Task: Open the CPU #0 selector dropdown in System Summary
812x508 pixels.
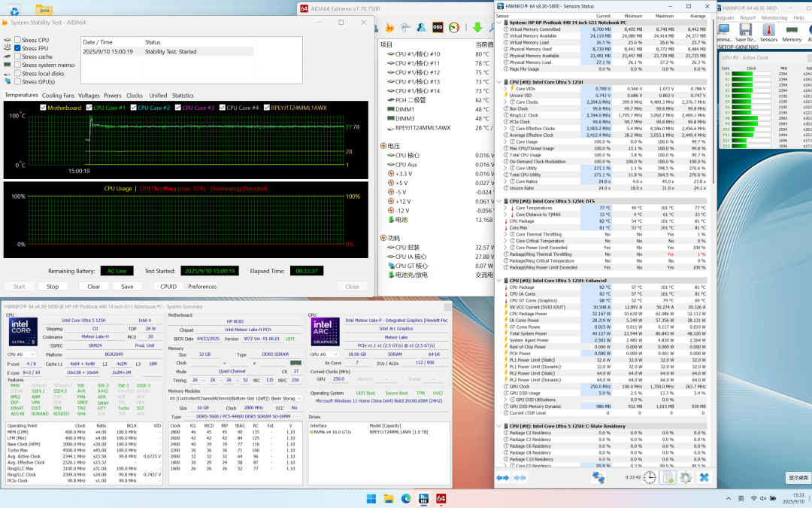Action: [21, 354]
